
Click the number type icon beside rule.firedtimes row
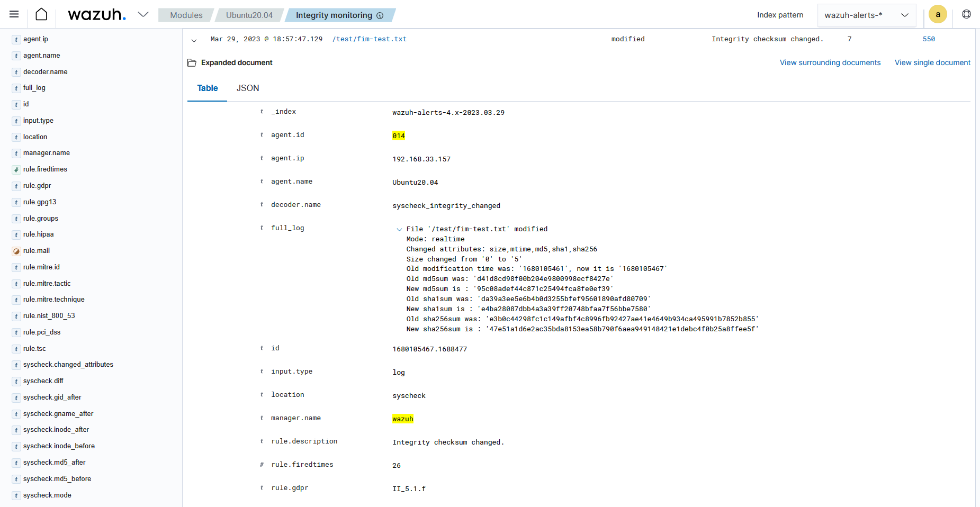[x=262, y=465]
